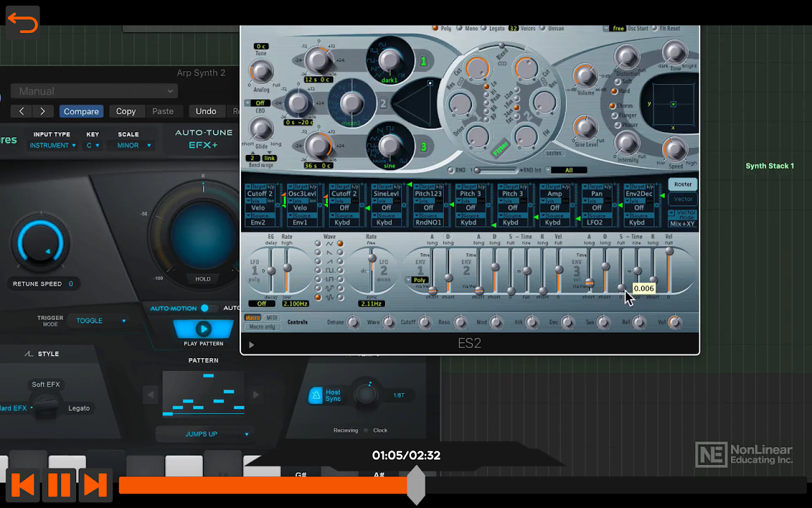Screen dimensions: 812x508
Task: Click the Host Sync metronome icon
Action: 315,396
